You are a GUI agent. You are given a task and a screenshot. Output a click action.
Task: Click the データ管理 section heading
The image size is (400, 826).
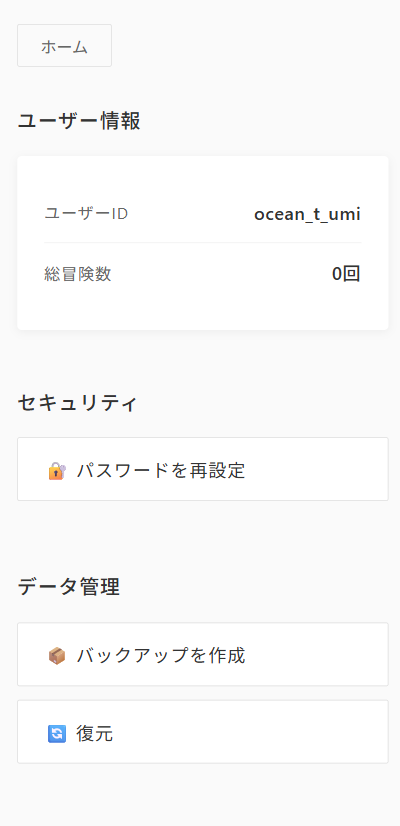pos(69,587)
